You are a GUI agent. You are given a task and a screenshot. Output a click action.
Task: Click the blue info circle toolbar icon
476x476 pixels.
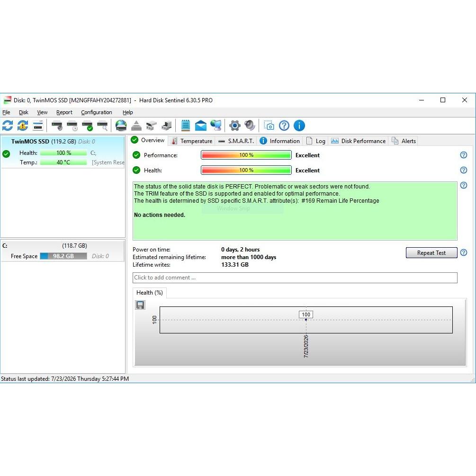coord(299,126)
